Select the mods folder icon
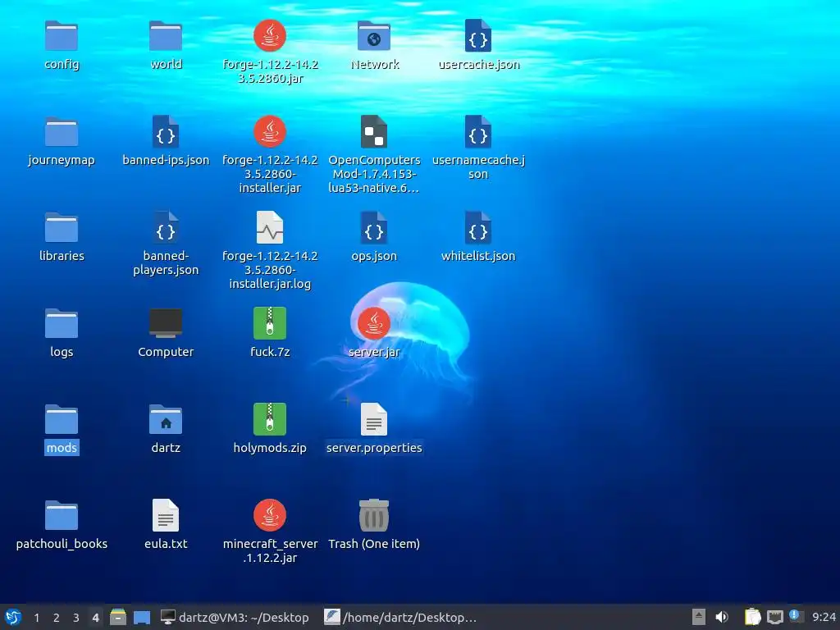Image resolution: width=840 pixels, height=630 pixels. (x=62, y=419)
